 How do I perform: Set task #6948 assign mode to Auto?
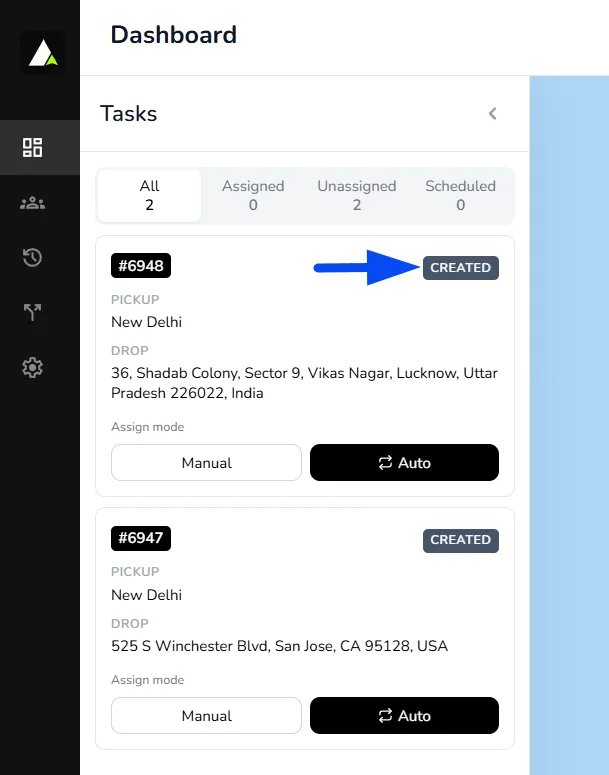pos(404,463)
